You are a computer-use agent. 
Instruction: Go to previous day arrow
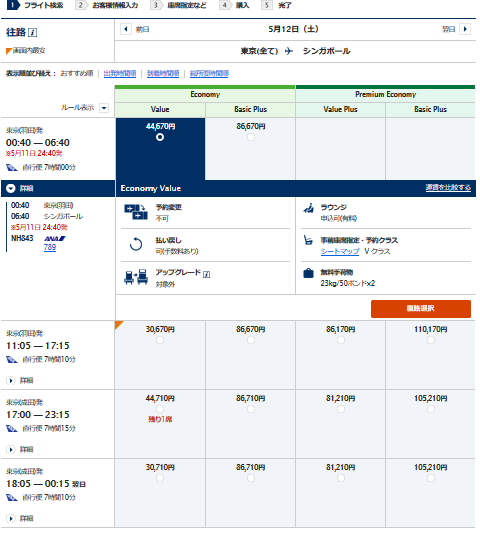pyautogui.click(x=126, y=29)
